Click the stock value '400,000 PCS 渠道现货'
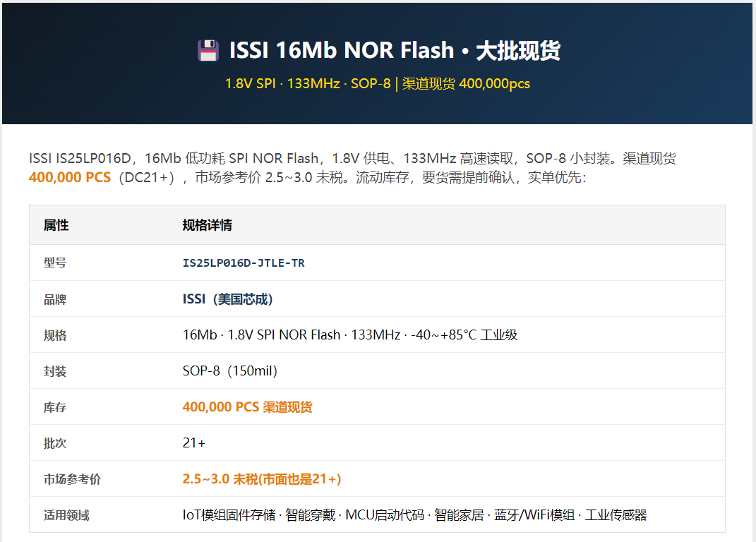 tap(247, 407)
